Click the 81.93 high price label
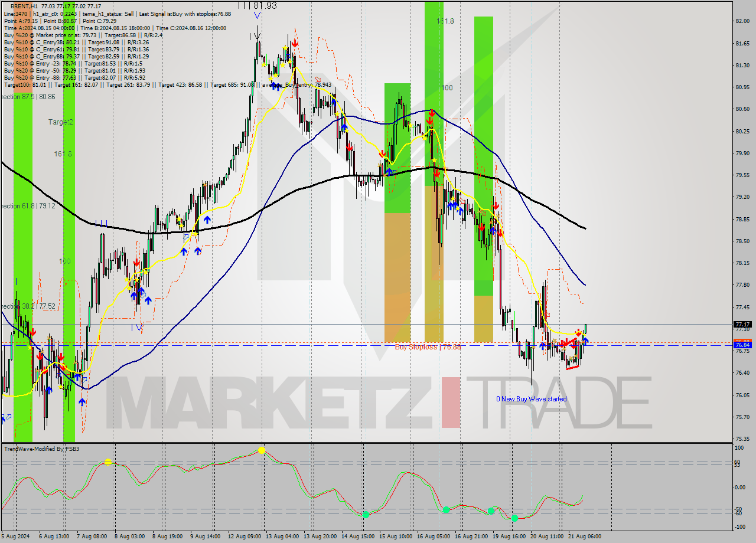This screenshot has width=756, height=543. tap(265, 5)
